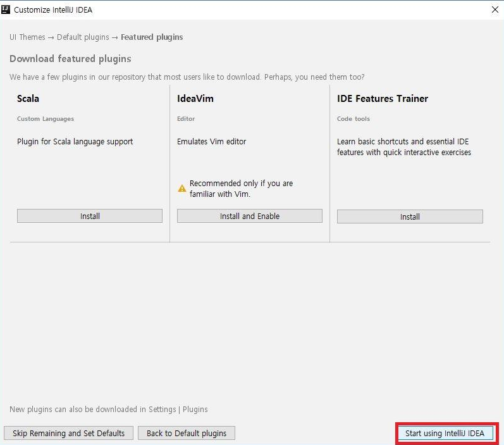
Task: Click 'Download featured plugins' heading
Action: pos(70,59)
